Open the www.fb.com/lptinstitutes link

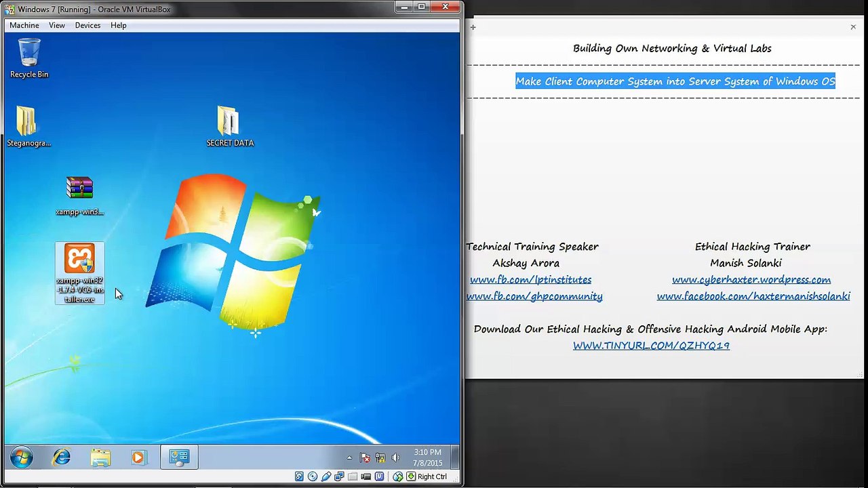(530, 279)
